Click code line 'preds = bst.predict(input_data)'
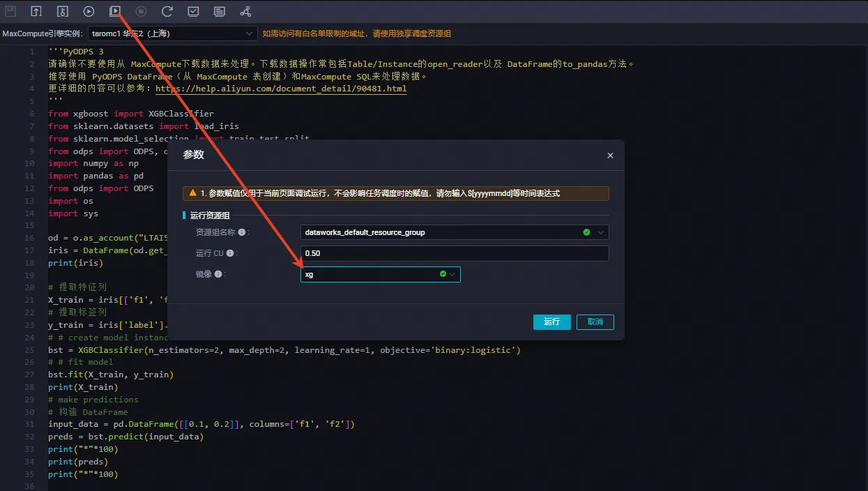Viewport: 868px width, 491px height. tap(125, 437)
